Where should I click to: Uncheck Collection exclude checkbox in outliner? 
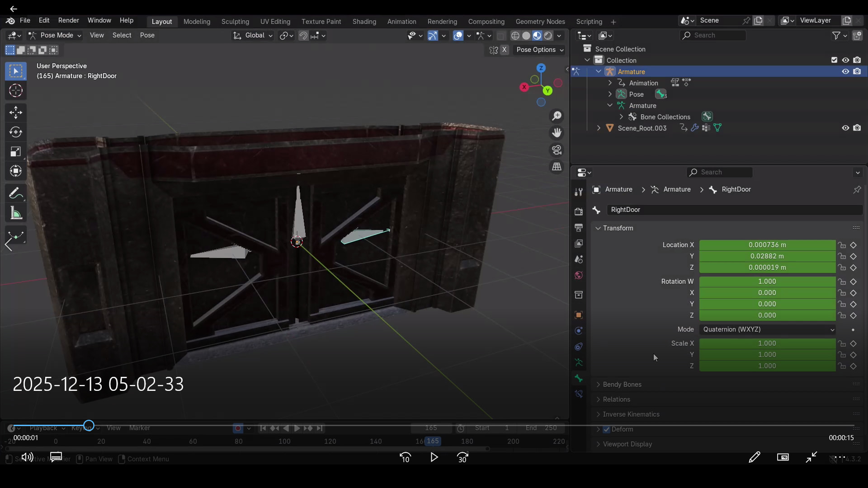tap(834, 60)
